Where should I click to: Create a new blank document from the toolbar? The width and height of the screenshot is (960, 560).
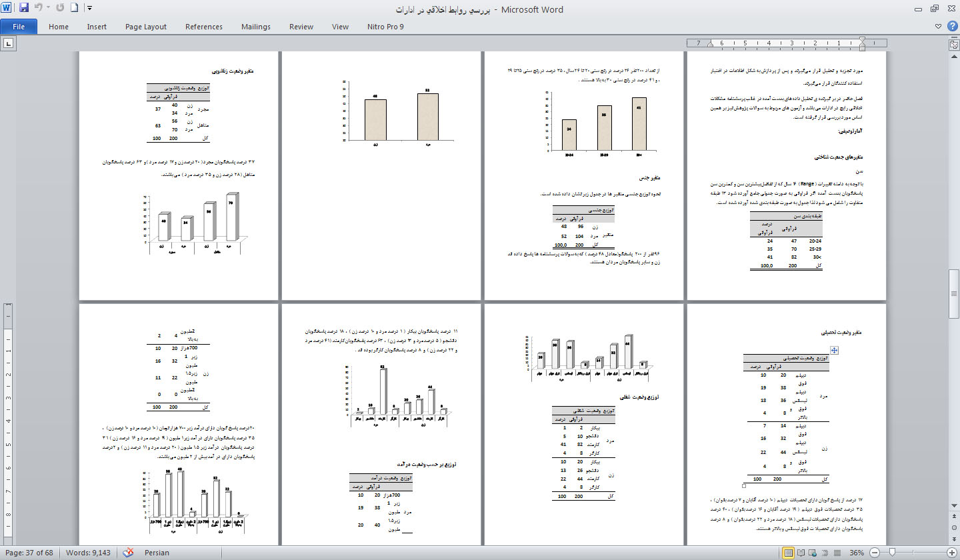point(74,9)
